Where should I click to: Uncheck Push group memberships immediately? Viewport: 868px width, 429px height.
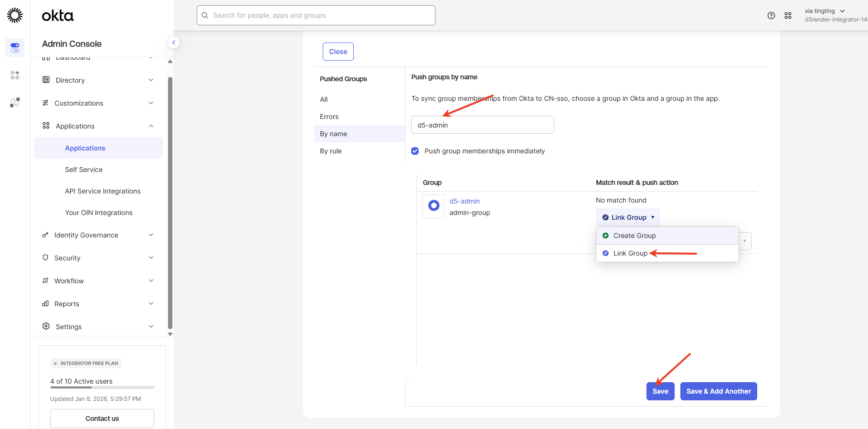(x=415, y=151)
